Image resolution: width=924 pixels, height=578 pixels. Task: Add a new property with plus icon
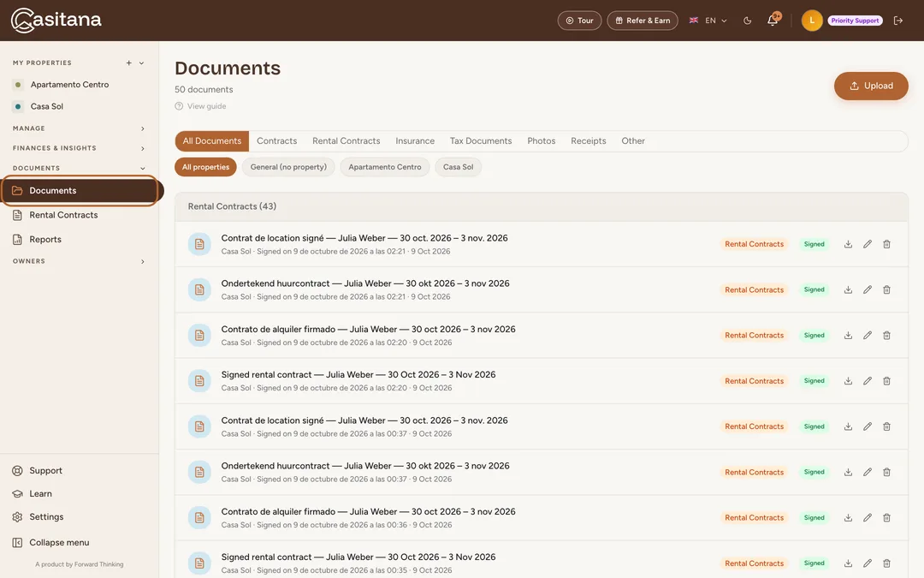point(128,63)
